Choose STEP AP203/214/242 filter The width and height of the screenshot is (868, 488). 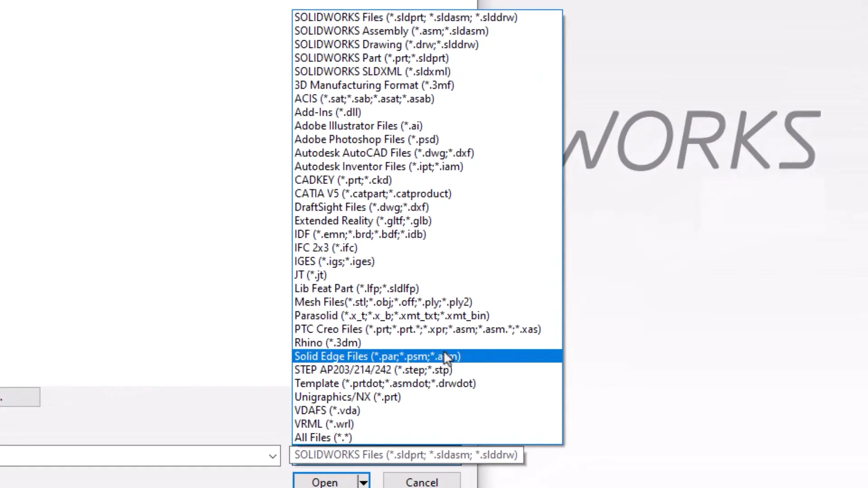(373, 370)
